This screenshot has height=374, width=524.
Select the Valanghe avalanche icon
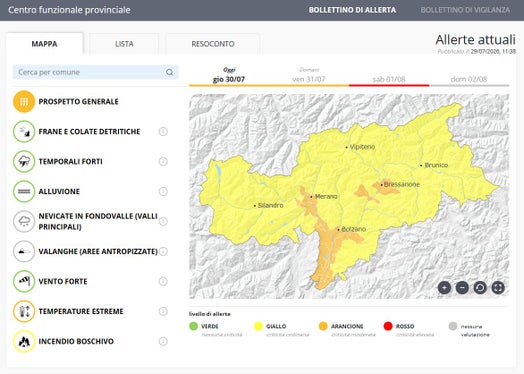[24, 251]
